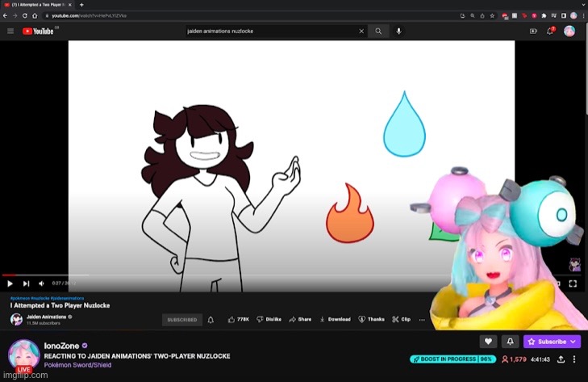Open the media controls playlist icon
588x382 pixels.
point(554,16)
